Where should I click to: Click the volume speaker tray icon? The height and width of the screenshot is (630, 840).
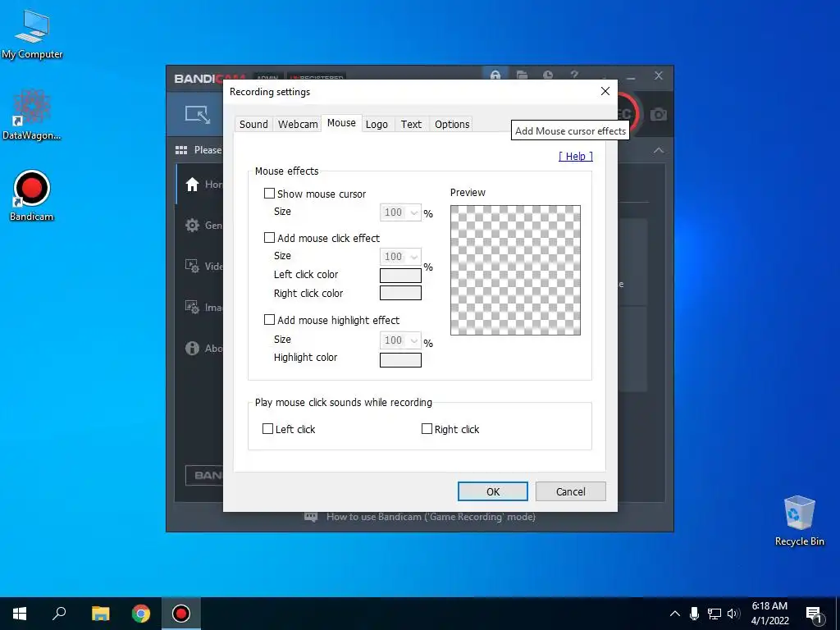tap(733, 614)
